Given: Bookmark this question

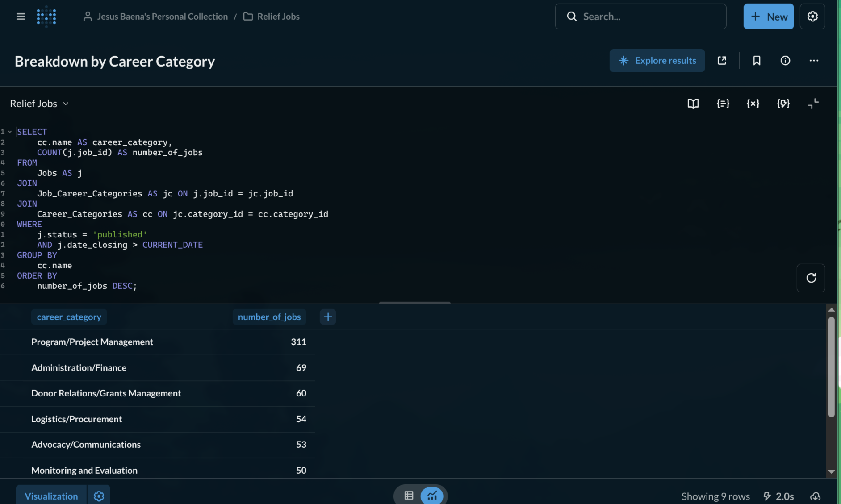Looking at the screenshot, I should tap(757, 61).
